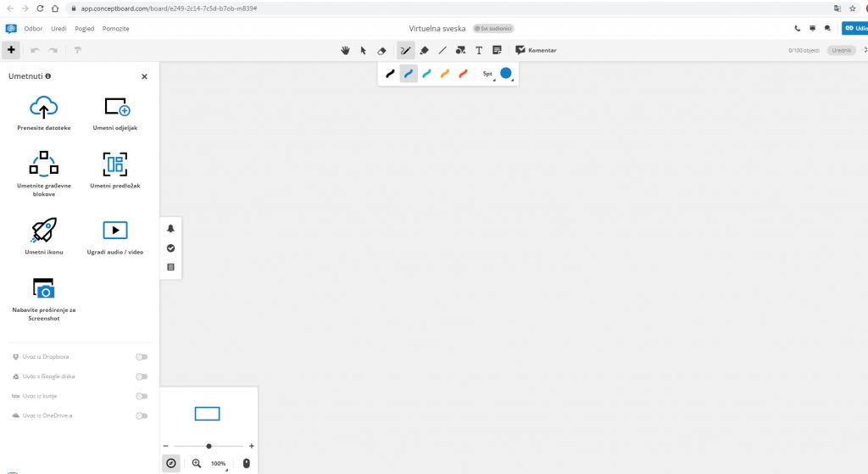
Task: Select the hand pan tool
Action: 345,50
